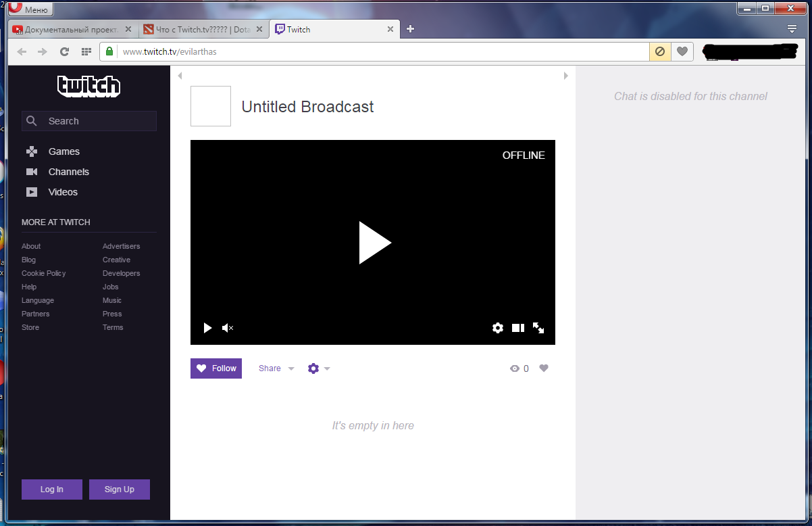This screenshot has width=812, height=526.
Task: Open the Store link
Action: pos(30,327)
